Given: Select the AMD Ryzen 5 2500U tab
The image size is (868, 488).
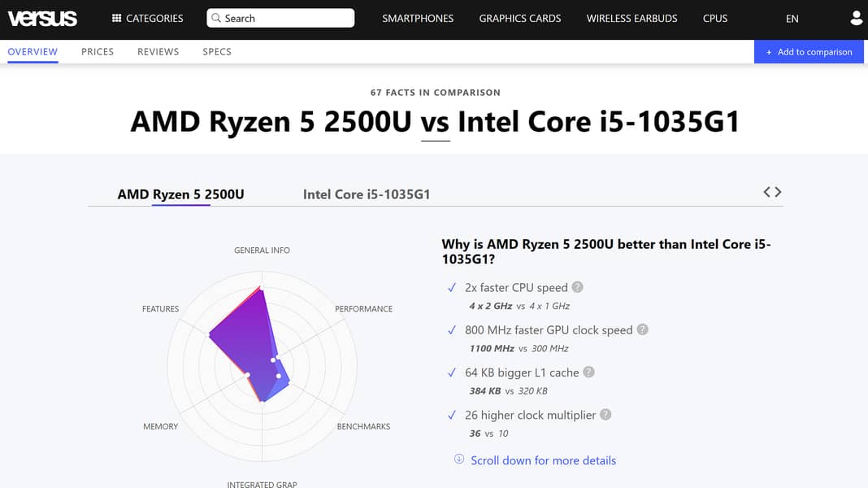Looking at the screenshot, I should pyautogui.click(x=180, y=194).
